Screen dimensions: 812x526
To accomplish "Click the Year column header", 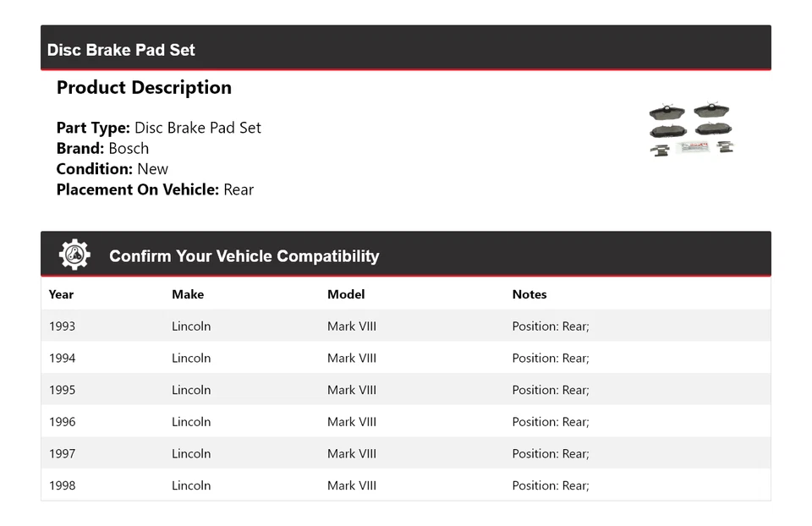I will click(61, 294).
